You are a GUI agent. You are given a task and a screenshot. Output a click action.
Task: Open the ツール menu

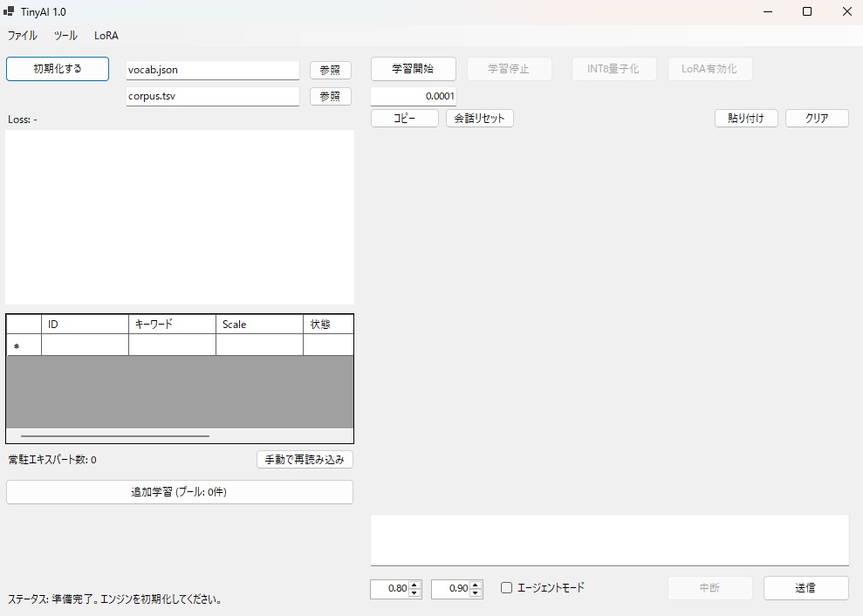pyautogui.click(x=65, y=36)
